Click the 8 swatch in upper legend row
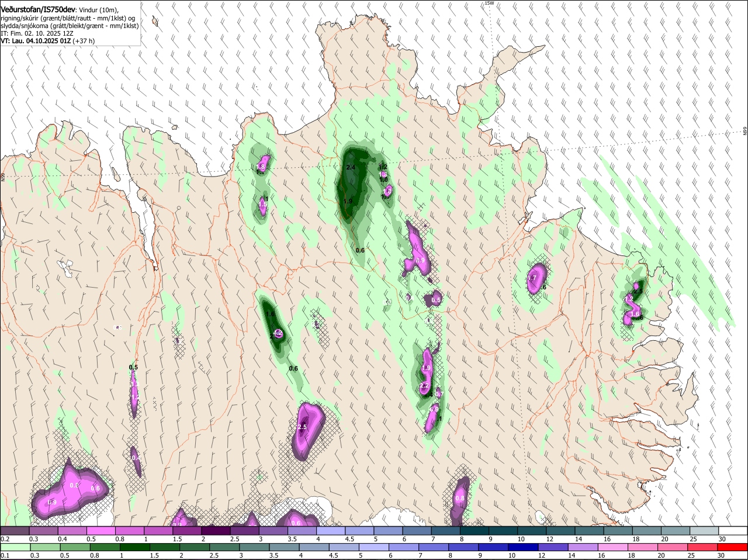 coord(474,531)
